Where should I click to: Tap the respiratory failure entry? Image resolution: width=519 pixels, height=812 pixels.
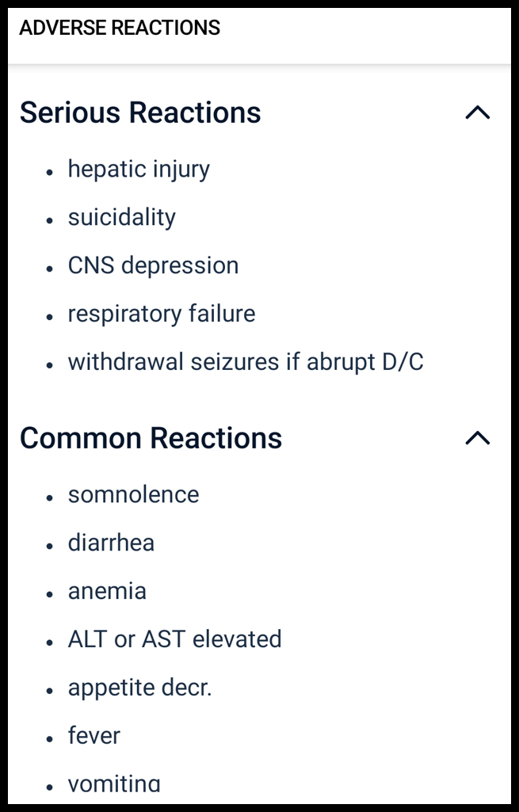click(x=162, y=314)
